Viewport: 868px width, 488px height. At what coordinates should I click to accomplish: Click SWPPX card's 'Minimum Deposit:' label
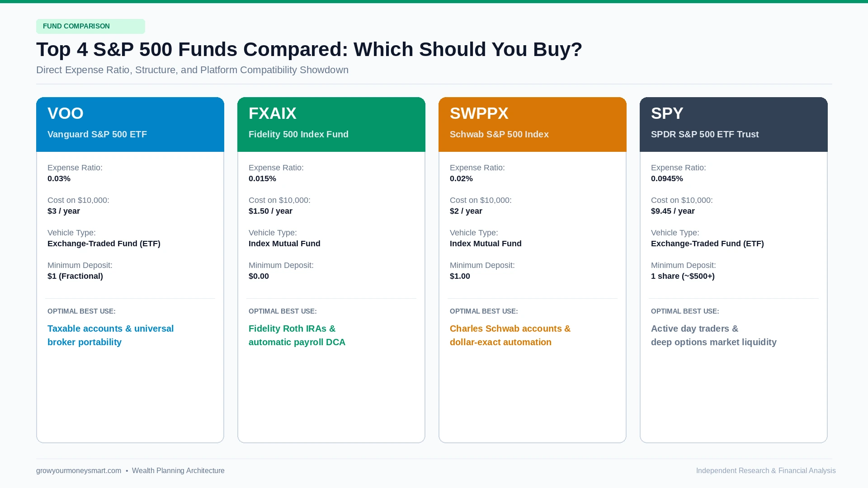(482, 265)
